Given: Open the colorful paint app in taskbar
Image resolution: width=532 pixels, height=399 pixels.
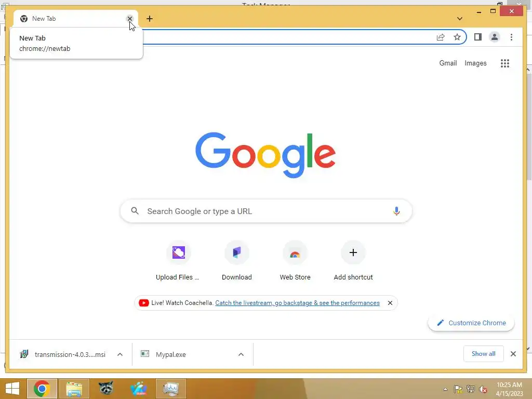Looking at the screenshot, I should pyautogui.click(x=138, y=389).
